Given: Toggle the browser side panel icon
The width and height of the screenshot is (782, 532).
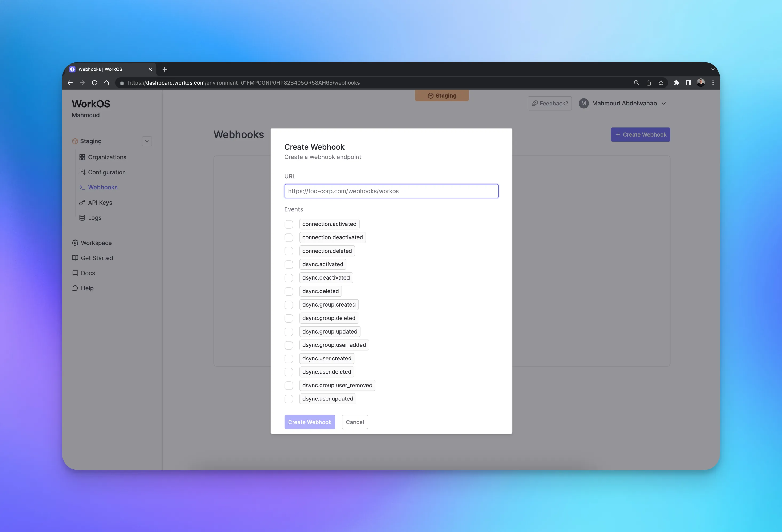Looking at the screenshot, I should (x=689, y=83).
